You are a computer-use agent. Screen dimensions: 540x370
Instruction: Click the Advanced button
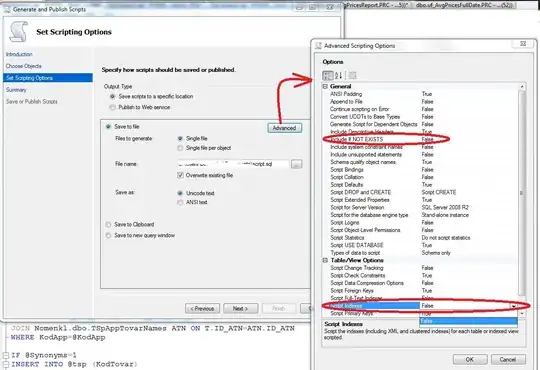click(284, 128)
